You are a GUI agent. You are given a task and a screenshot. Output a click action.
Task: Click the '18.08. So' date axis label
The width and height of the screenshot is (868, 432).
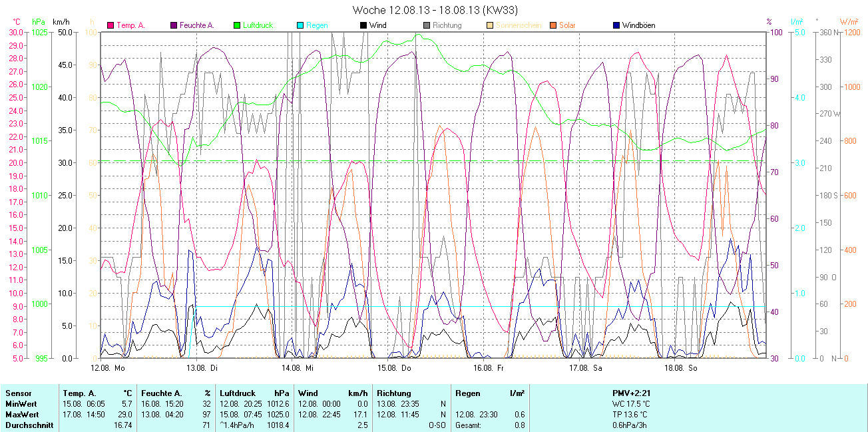pos(681,367)
